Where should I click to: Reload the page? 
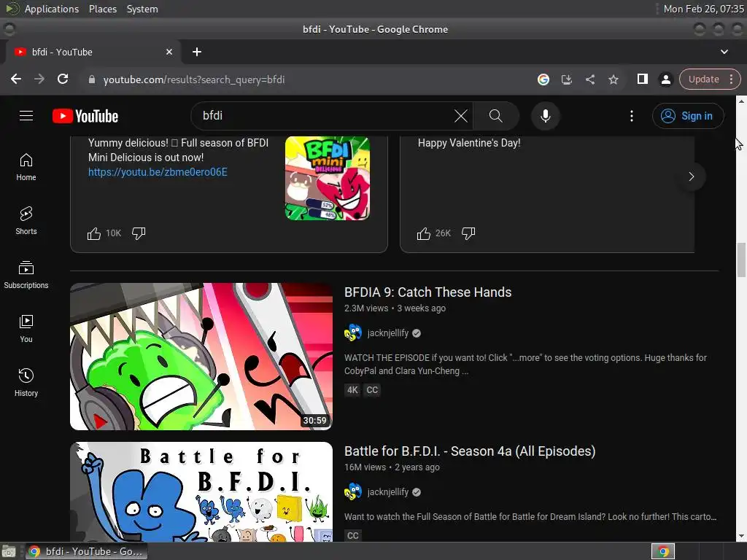63,79
